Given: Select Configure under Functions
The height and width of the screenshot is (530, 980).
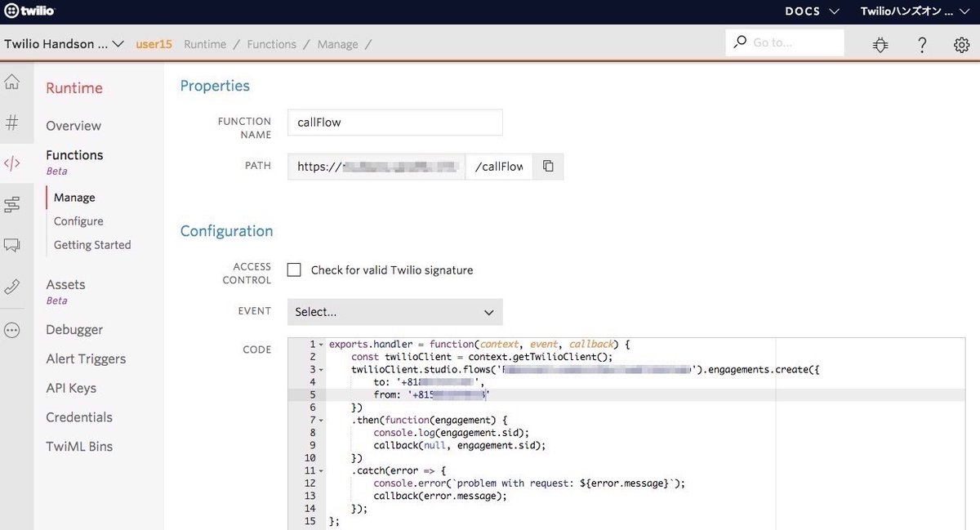Looking at the screenshot, I should 78,221.
